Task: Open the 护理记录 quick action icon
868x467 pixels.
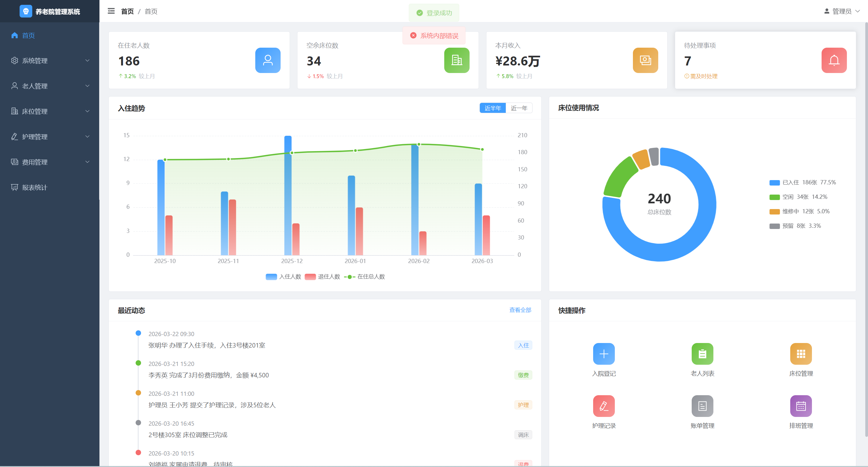Action: point(603,406)
